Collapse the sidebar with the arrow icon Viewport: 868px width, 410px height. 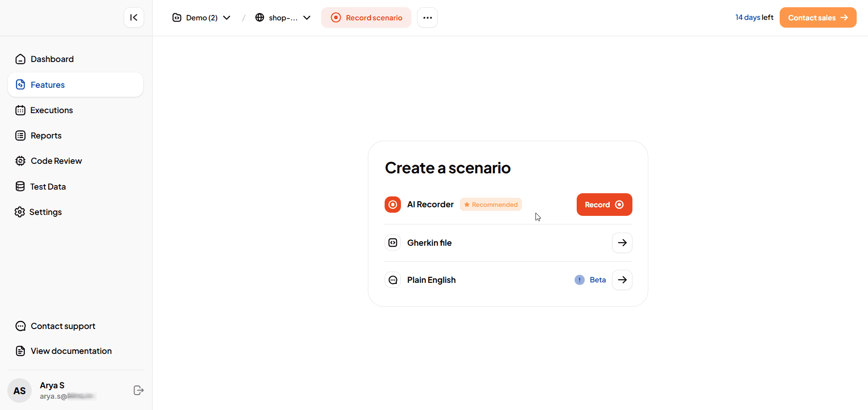(x=134, y=18)
